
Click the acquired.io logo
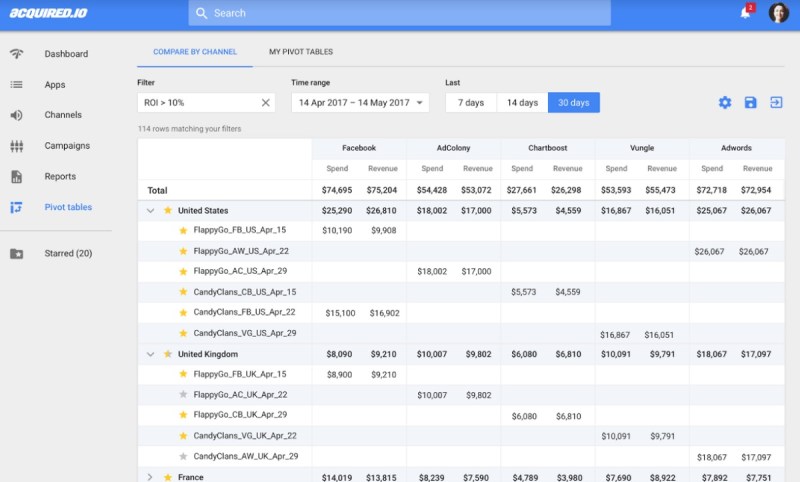48,13
